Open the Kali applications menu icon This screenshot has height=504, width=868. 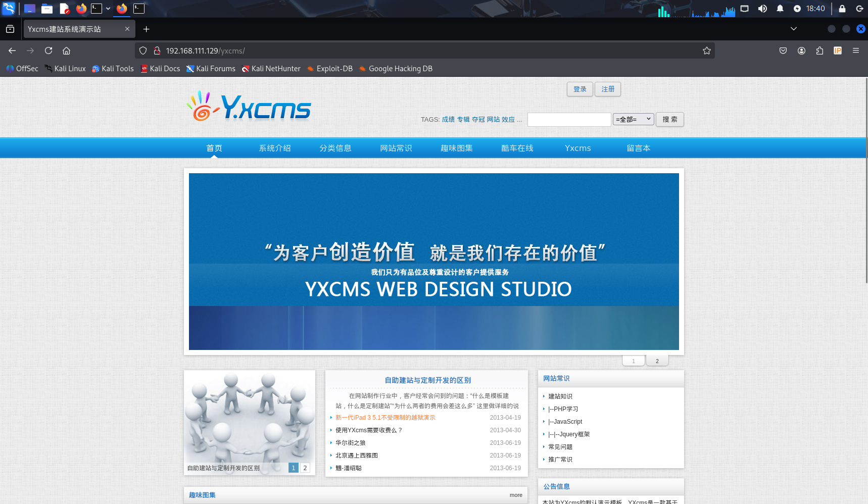click(9, 9)
